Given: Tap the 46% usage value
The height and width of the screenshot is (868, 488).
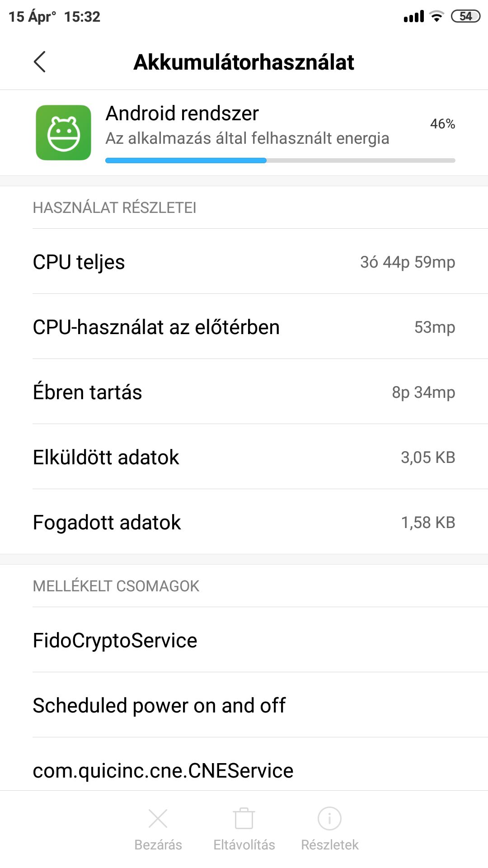Looking at the screenshot, I should click(442, 124).
